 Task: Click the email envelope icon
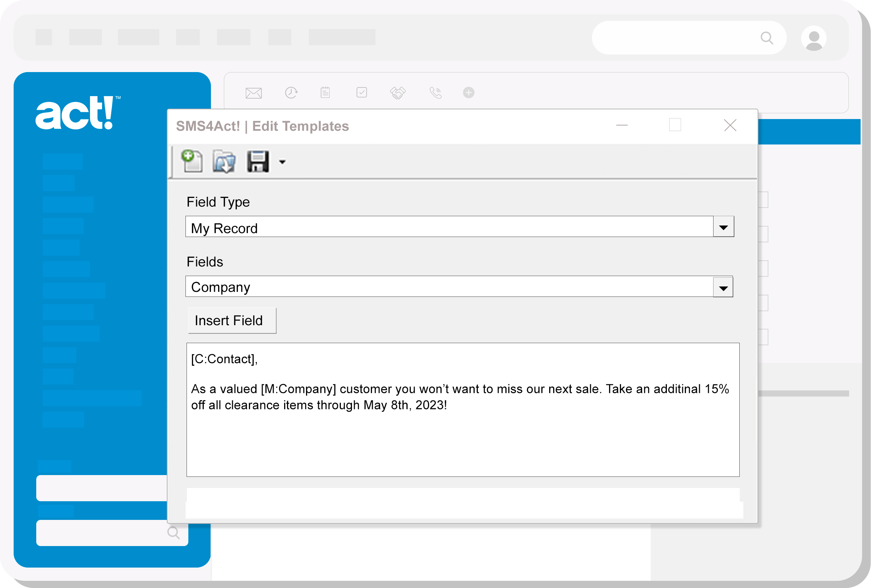[x=253, y=93]
